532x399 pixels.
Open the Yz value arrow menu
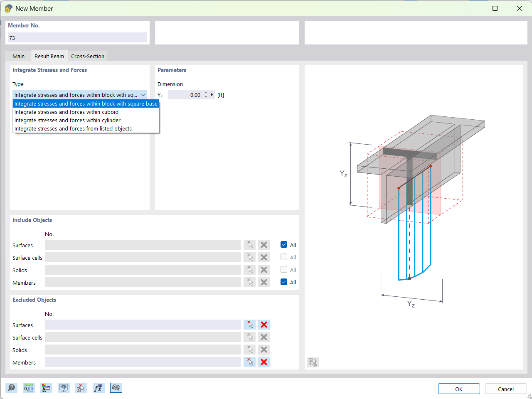coord(212,95)
